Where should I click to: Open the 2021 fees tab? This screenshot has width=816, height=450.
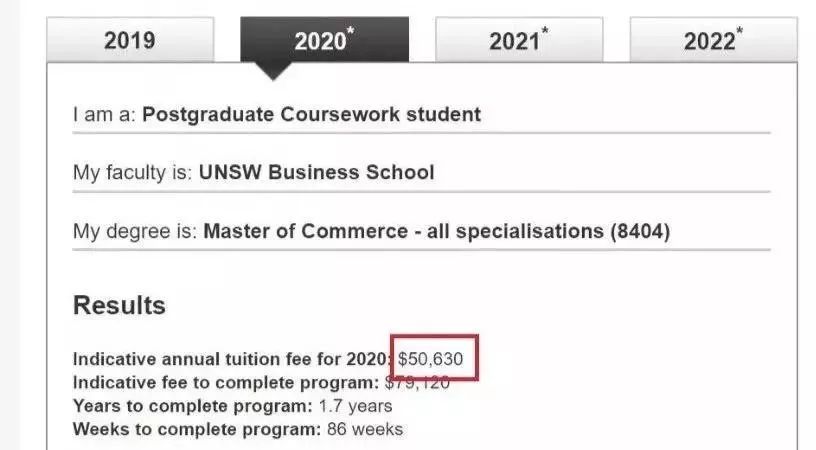[518, 41]
